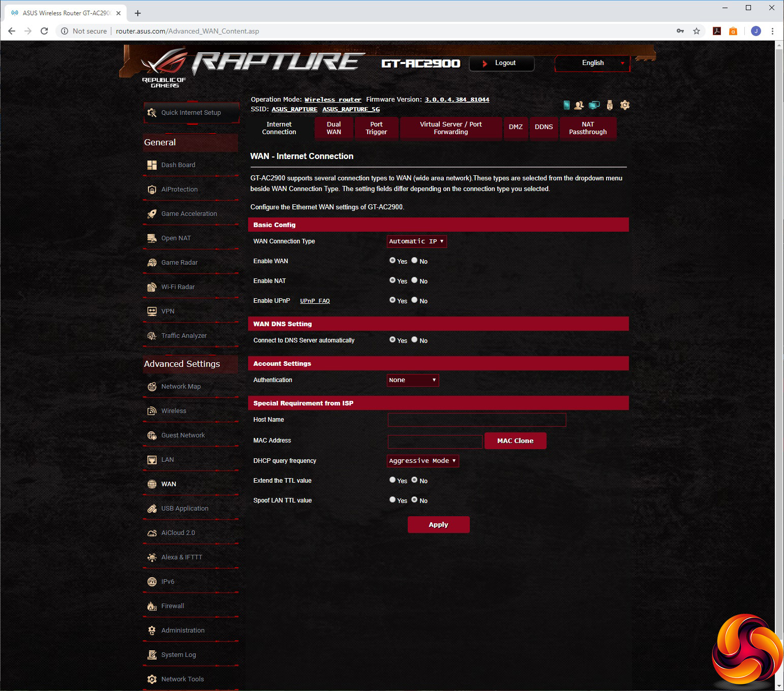This screenshot has height=691, width=784.
Task: Open the Firewall flame icon
Action: 152,606
